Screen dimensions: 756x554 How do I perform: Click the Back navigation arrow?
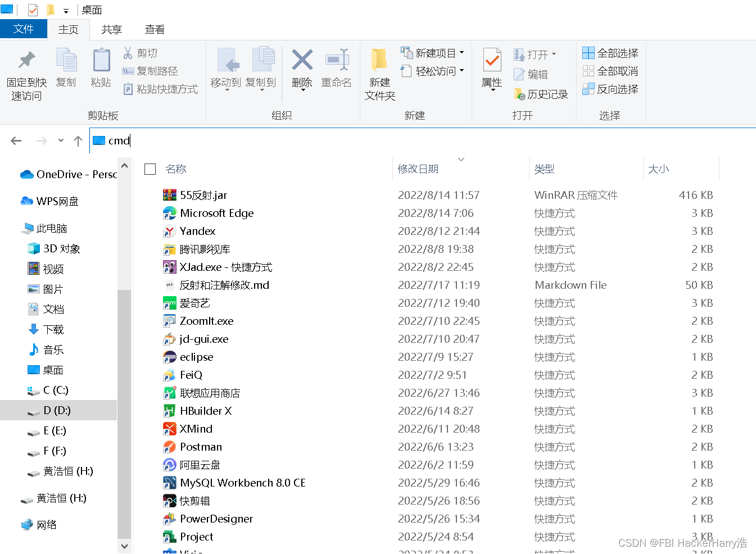(16, 140)
